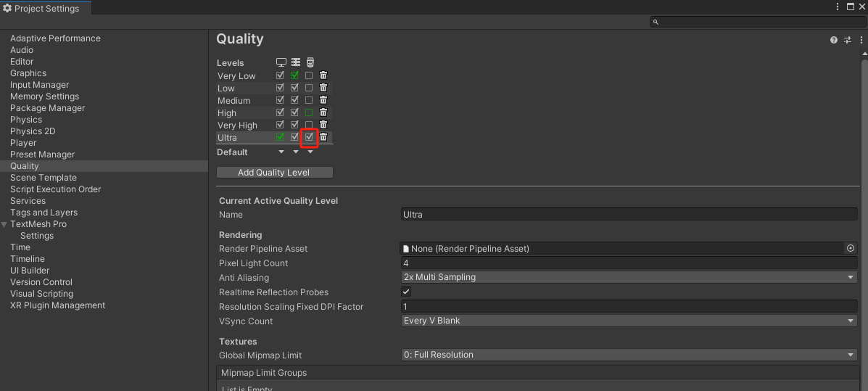
Task: Open the Quality page three-dot menu
Action: pyautogui.click(x=861, y=40)
